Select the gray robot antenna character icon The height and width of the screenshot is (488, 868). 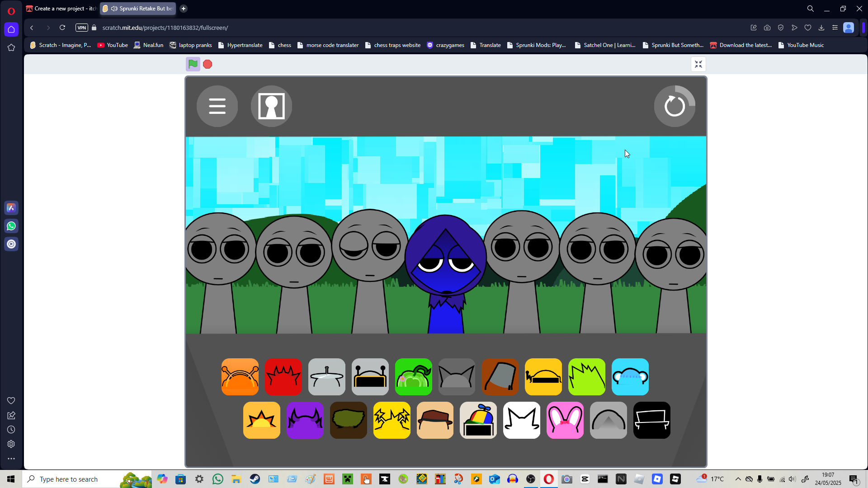click(x=370, y=377)
